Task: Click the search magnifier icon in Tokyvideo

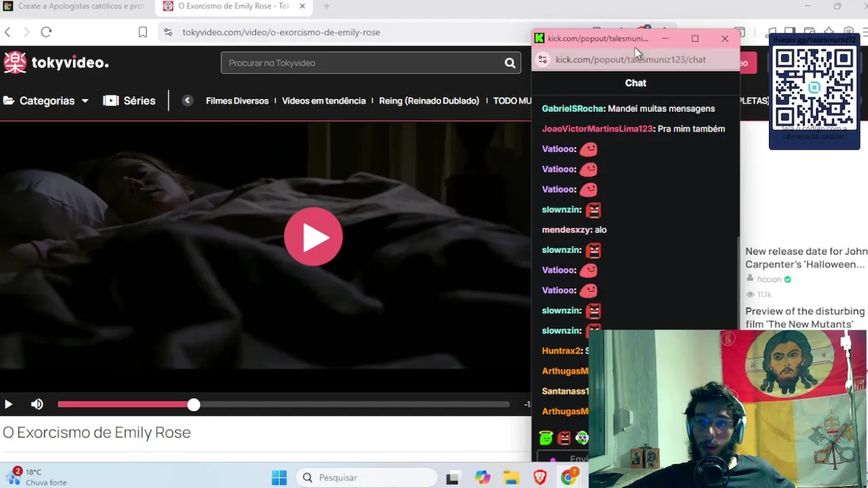Action: click(x=510, y=63)
